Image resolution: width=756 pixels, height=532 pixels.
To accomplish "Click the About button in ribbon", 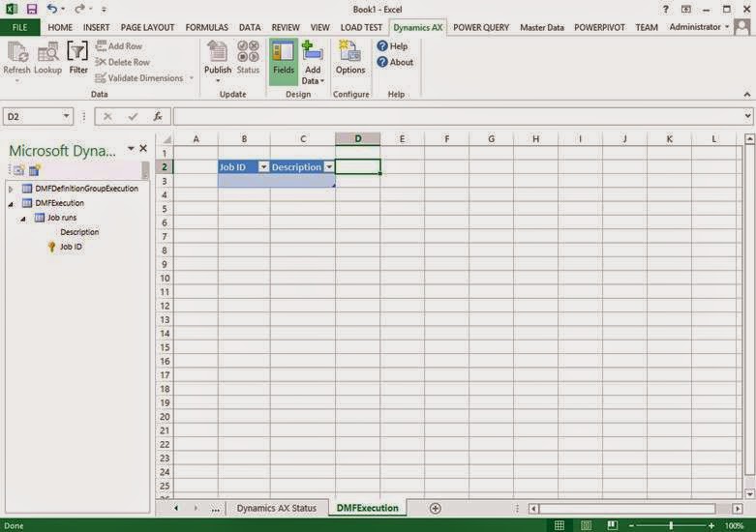I will (395, 62).
